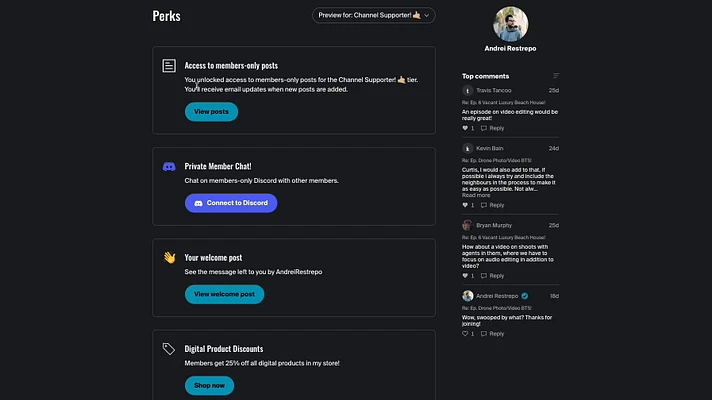Like Travis Tancoo's comment with the heart
712x400 pixels.
pyautogui.click(x=465, y=128)
